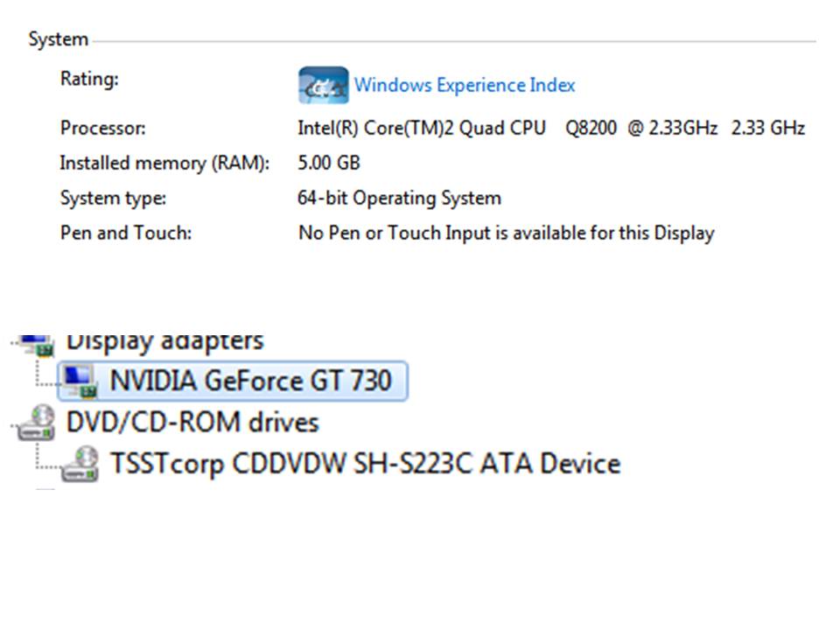
Task: Click the TSSTcorp CDDVDW drive icon
Action: pyautogui.click(x=81, y=463)
